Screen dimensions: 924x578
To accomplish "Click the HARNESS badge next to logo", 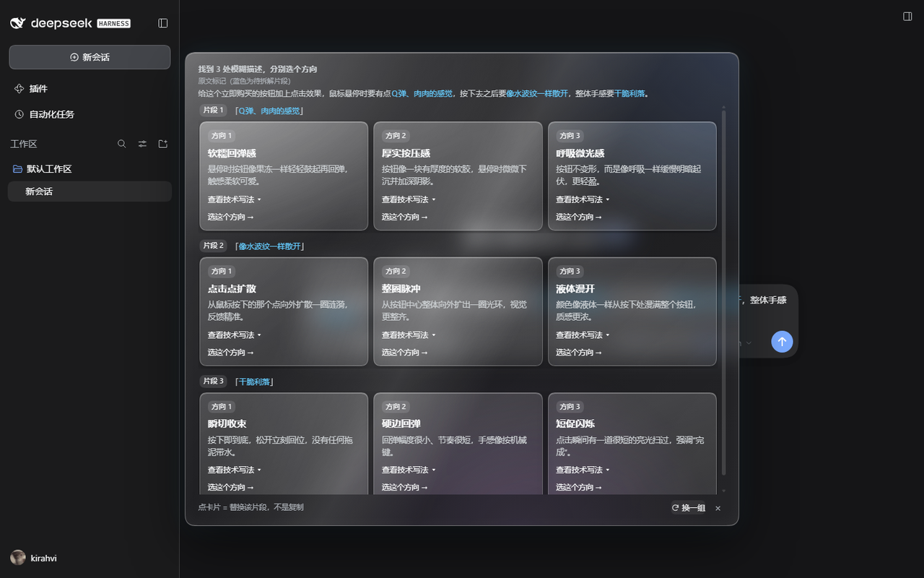I will [113, 23].
